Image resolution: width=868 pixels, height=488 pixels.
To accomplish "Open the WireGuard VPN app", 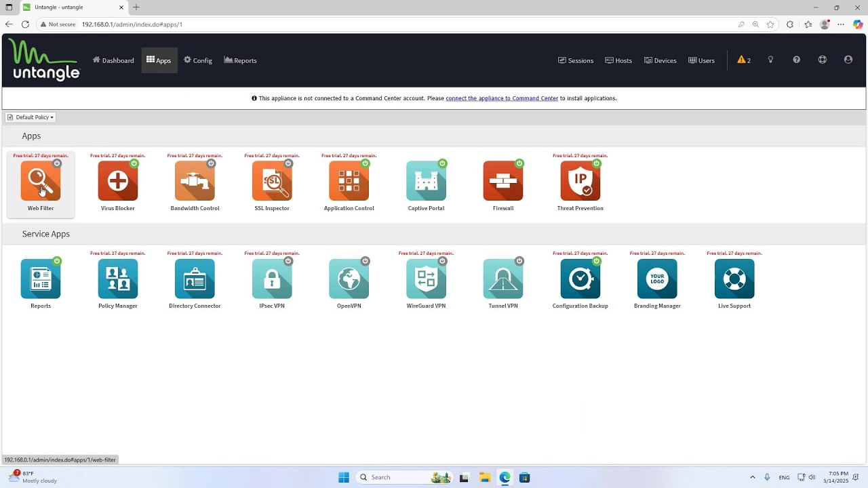I will click(x=426, y=279).
